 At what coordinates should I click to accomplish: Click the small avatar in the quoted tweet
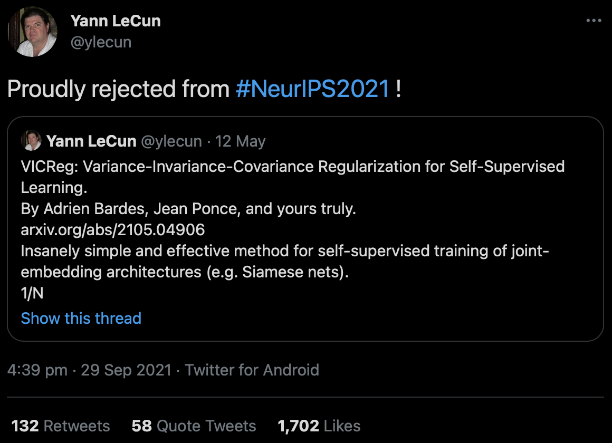click(32, 141)
